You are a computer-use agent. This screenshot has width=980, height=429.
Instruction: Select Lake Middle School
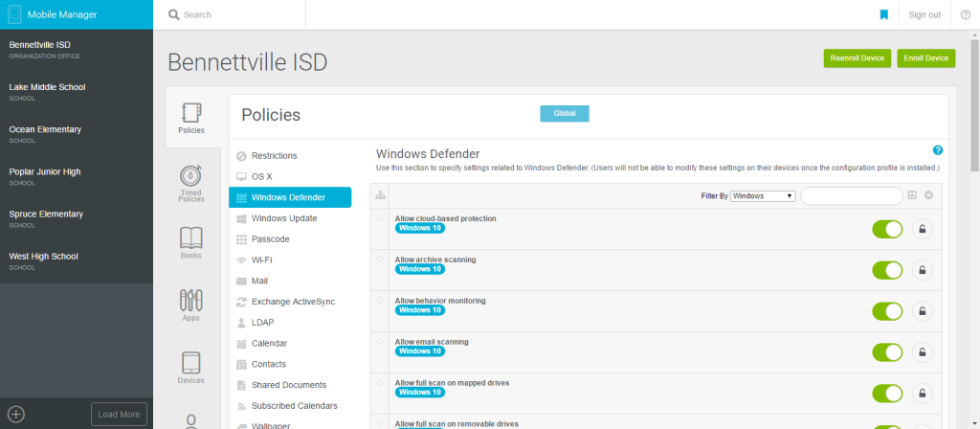pos(77,93)
